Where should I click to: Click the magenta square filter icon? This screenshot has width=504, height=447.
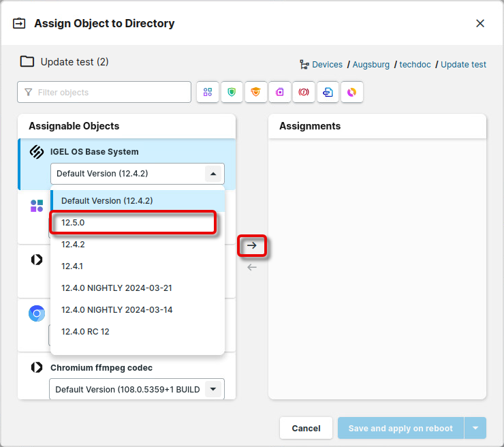point(280,92)
